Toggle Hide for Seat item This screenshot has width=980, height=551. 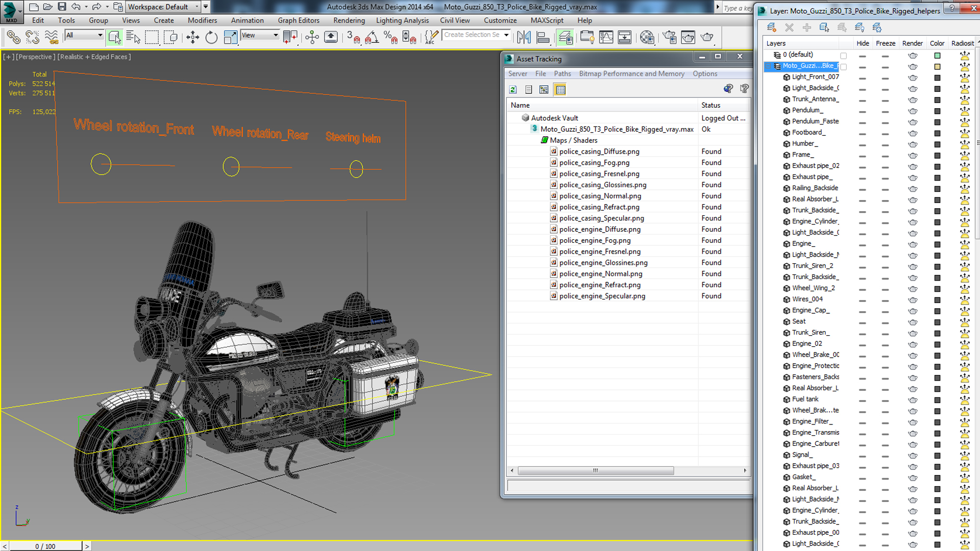862,322
